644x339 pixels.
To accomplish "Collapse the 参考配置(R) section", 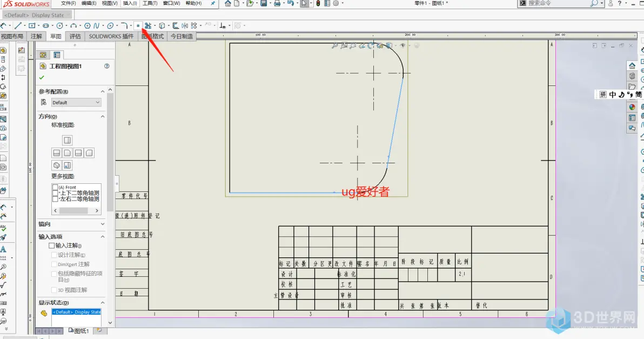I will 103,91.
